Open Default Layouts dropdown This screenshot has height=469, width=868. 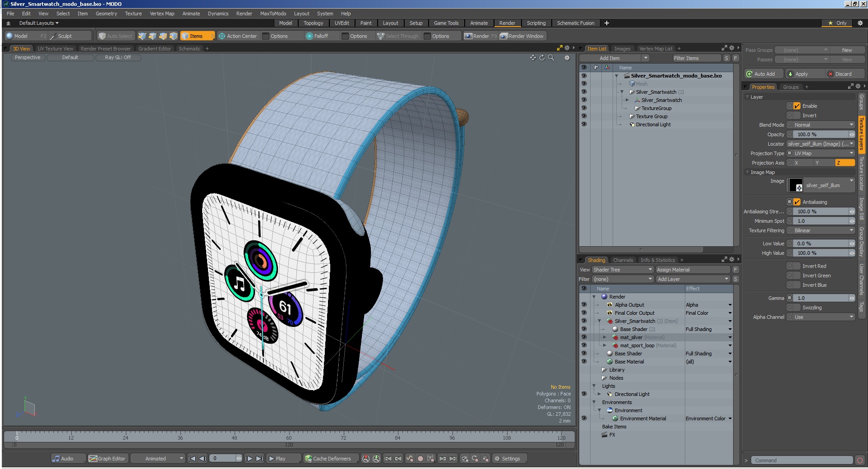[39, 23]
